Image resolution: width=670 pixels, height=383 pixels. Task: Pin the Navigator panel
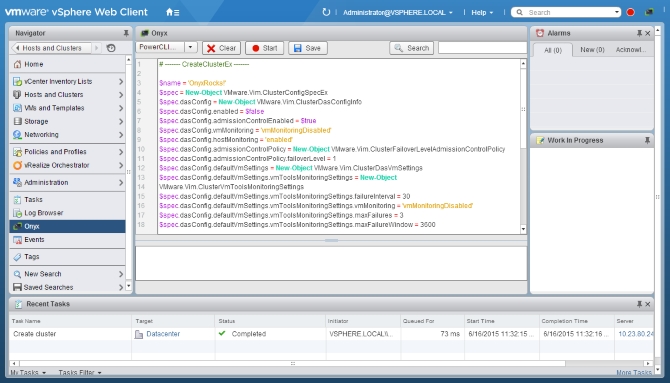(x=126, y=33)
